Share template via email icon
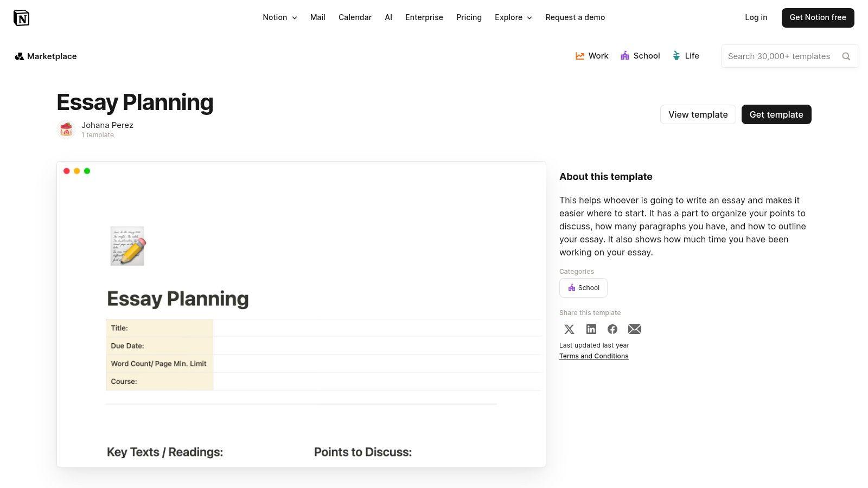This screenshot has width=868, height=488. [635, 329]
